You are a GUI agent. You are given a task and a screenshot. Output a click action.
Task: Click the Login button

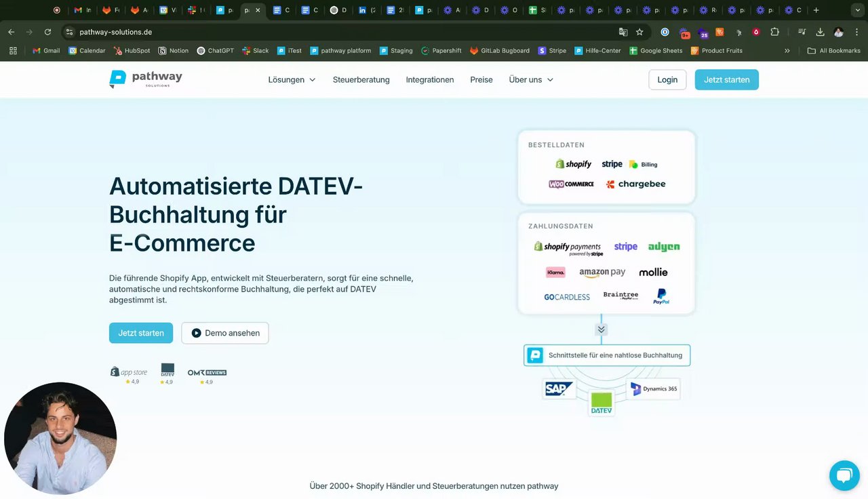pos(667,79)
